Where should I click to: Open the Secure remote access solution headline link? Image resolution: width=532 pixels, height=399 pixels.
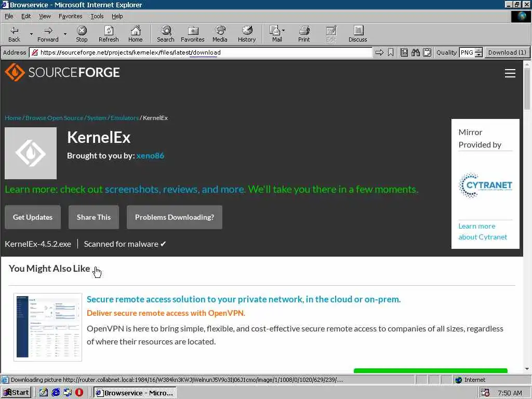pyautogui.click(x=244, y=299)
